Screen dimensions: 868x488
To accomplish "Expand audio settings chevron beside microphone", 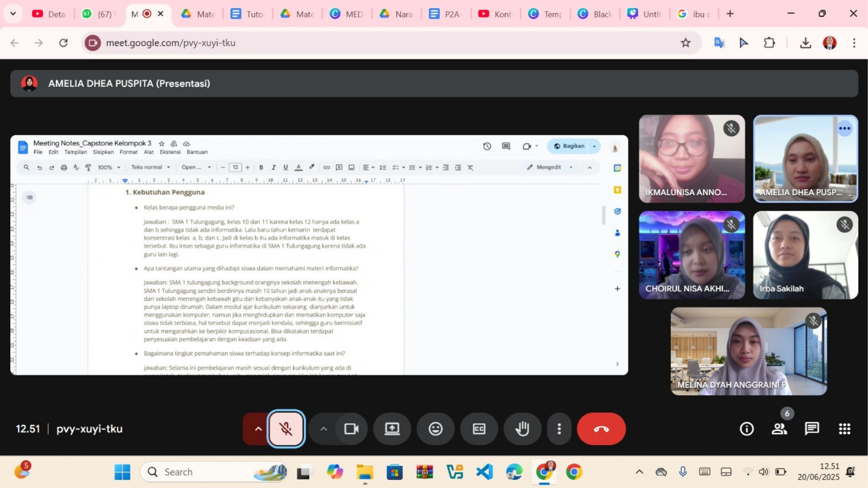I will pyautogui.click(x=258, y=428).
